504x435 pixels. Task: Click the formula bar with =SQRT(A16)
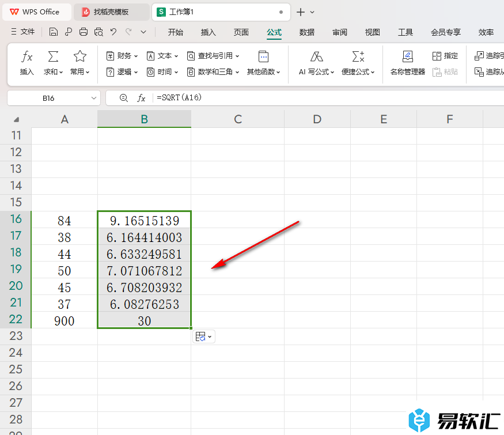point(328,98)
